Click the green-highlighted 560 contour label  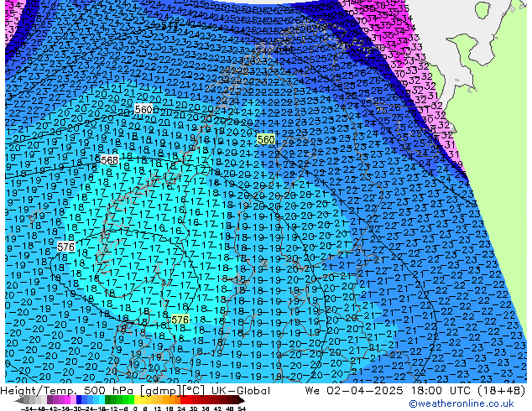click(266, 139)
